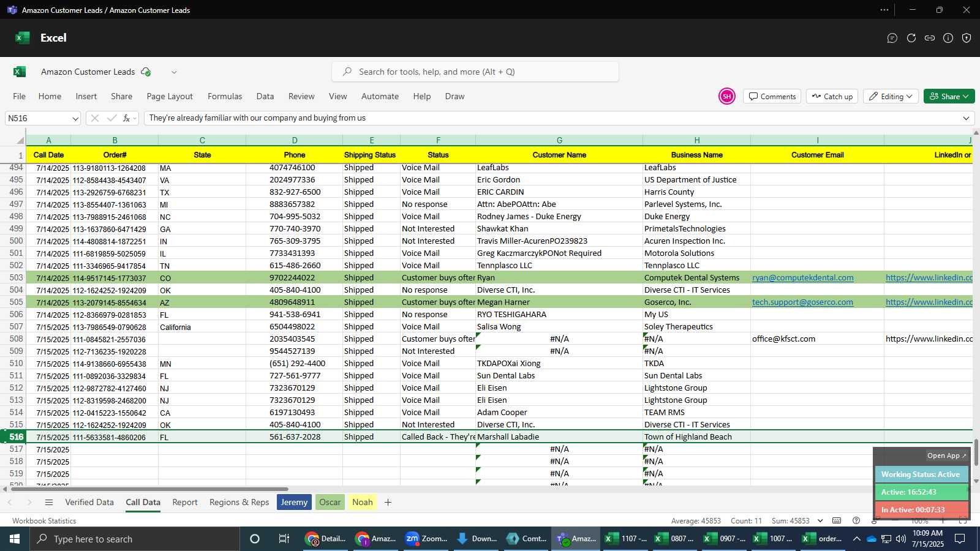This screenshot has height=551, width=980.
Task: Open Windows Start menu
Action: pyautogui.click(x=15, y=539)
